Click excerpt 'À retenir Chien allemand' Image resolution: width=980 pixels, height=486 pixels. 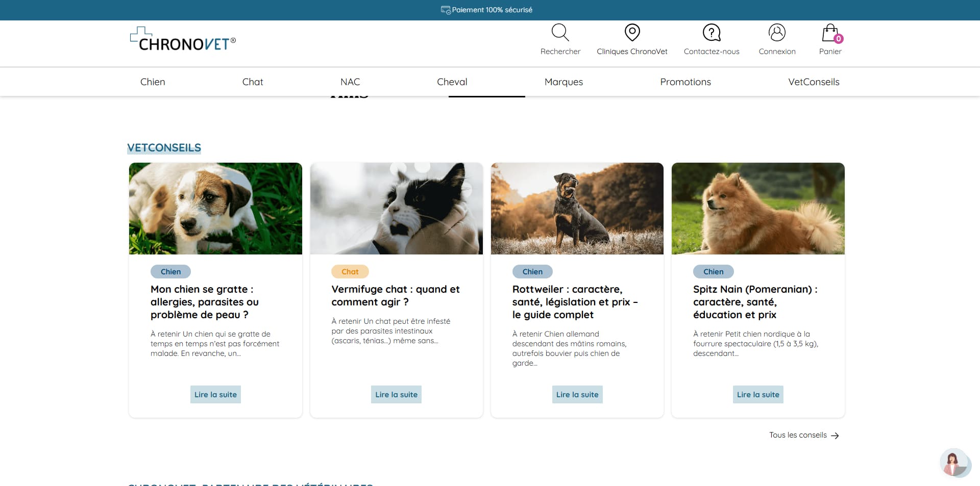(x=570, y=348)
